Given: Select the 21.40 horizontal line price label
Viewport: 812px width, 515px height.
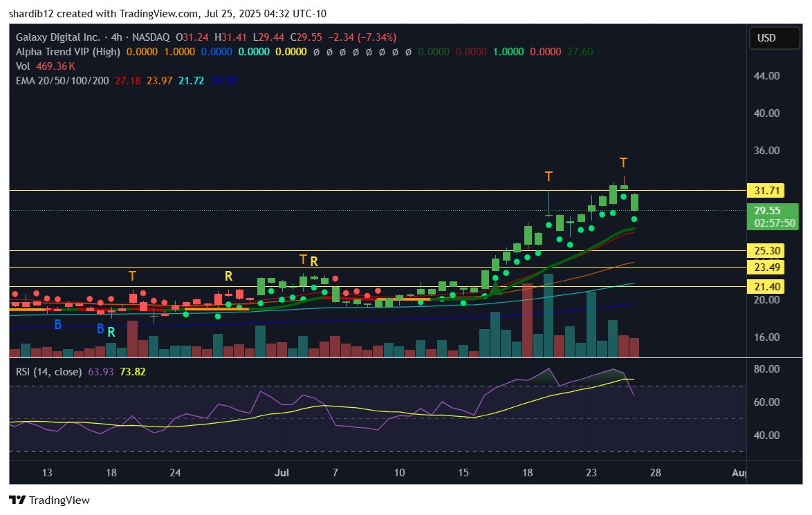Looking at the screenshot, I should [766, 286].
